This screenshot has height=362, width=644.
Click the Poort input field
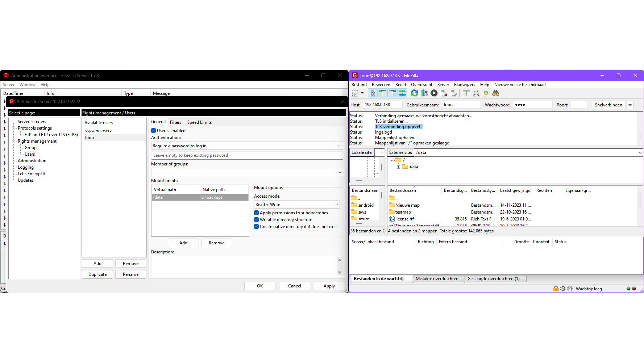point(579,105)
